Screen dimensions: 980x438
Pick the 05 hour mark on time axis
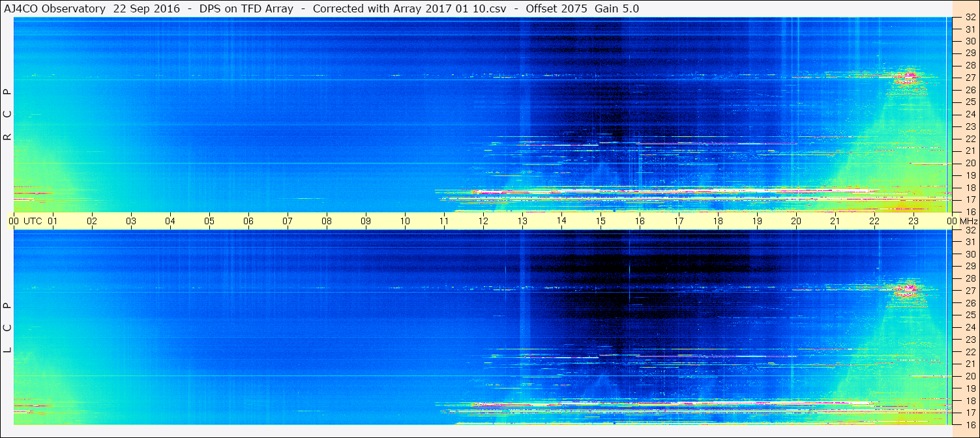(x=209, y=221)
